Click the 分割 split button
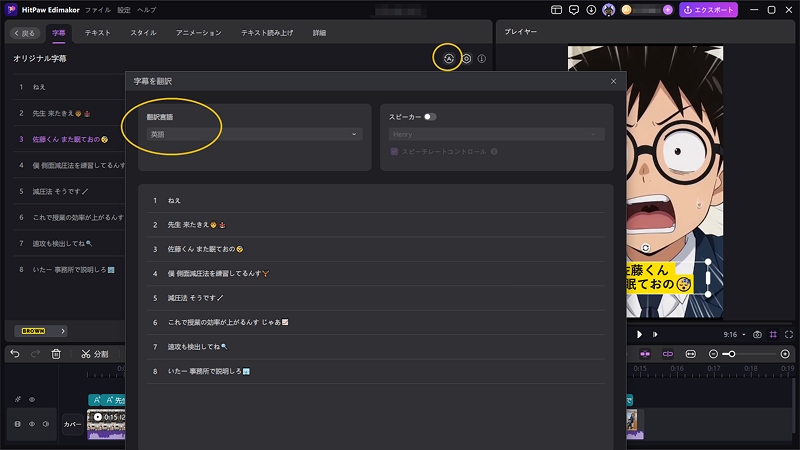This screenshot has height=450, width=800. click(x=95, y=354)
